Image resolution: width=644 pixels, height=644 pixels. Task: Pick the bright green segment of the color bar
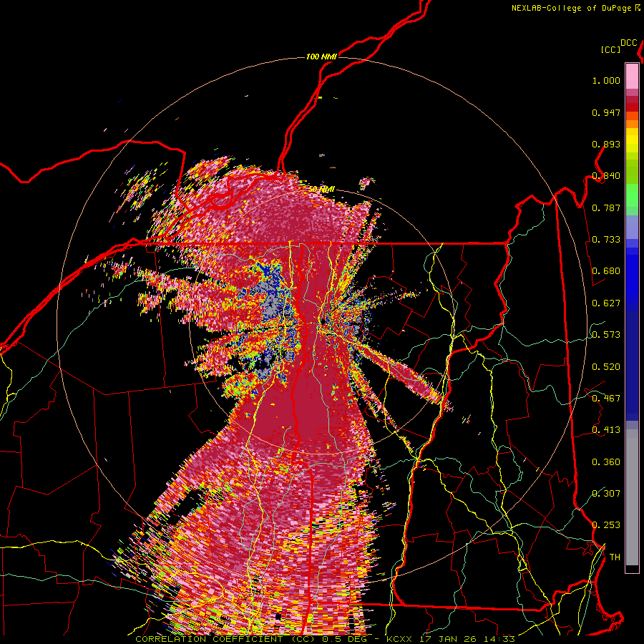[x=632, y=195]
